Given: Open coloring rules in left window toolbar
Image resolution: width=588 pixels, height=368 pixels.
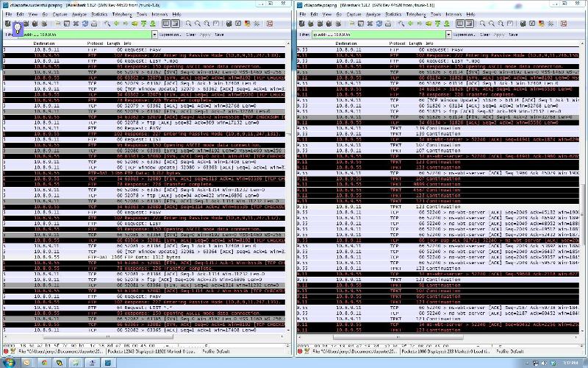Looking at the screenshot, I should click(247, 24).
